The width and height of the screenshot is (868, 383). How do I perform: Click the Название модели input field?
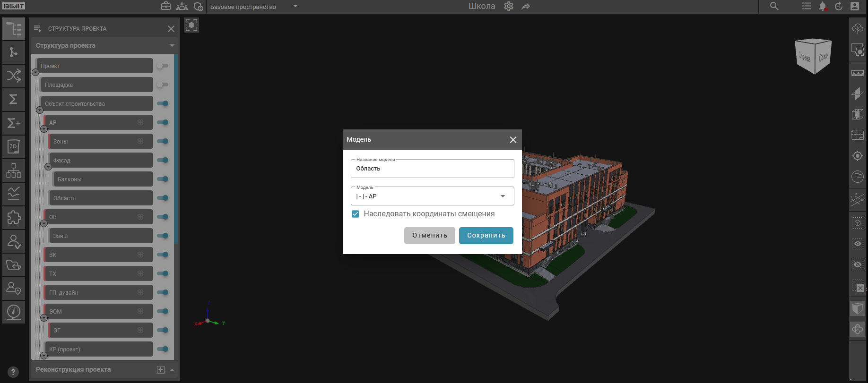coord(432,169)
